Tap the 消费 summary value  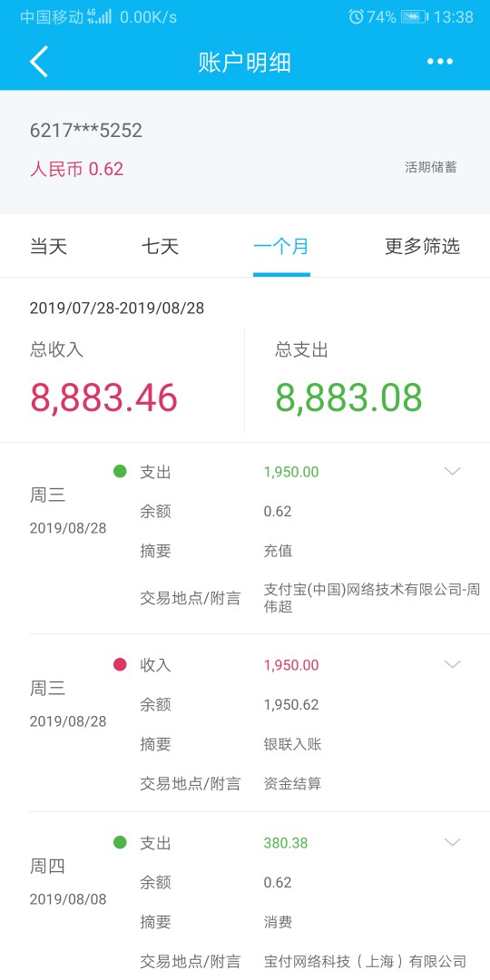tap(279, 922)
